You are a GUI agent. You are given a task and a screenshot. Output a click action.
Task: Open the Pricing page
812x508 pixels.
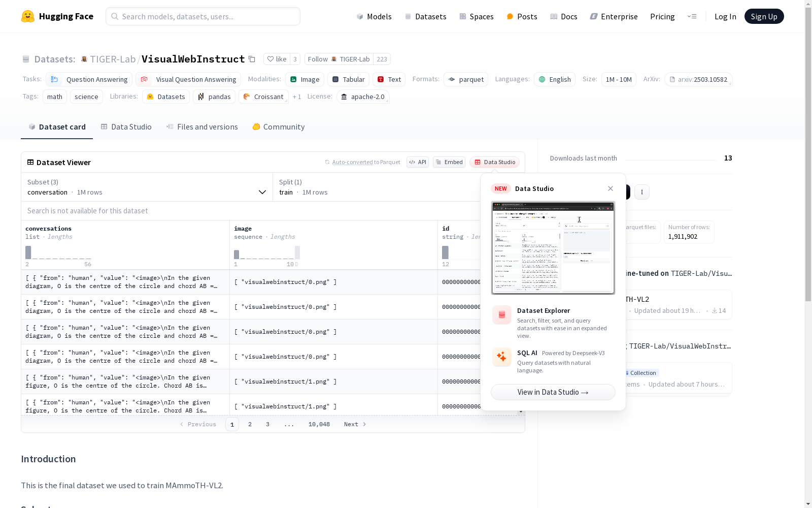[662, 16]
